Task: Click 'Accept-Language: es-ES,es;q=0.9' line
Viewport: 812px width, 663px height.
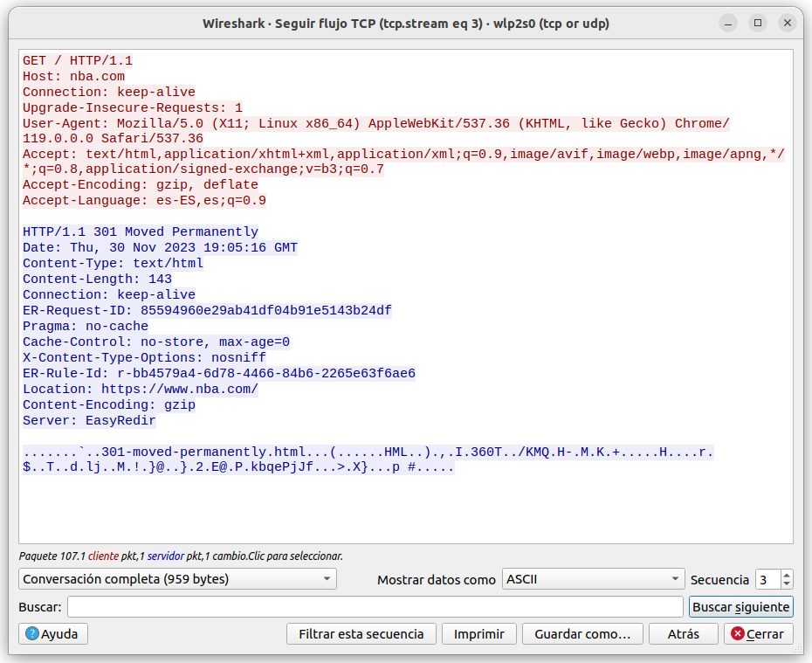Action: point(144,200)
